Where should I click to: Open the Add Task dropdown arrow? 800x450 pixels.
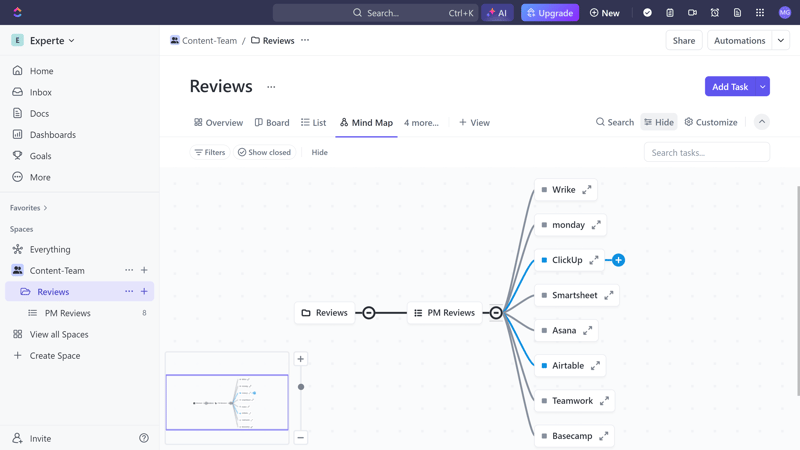tap(763, 87)
